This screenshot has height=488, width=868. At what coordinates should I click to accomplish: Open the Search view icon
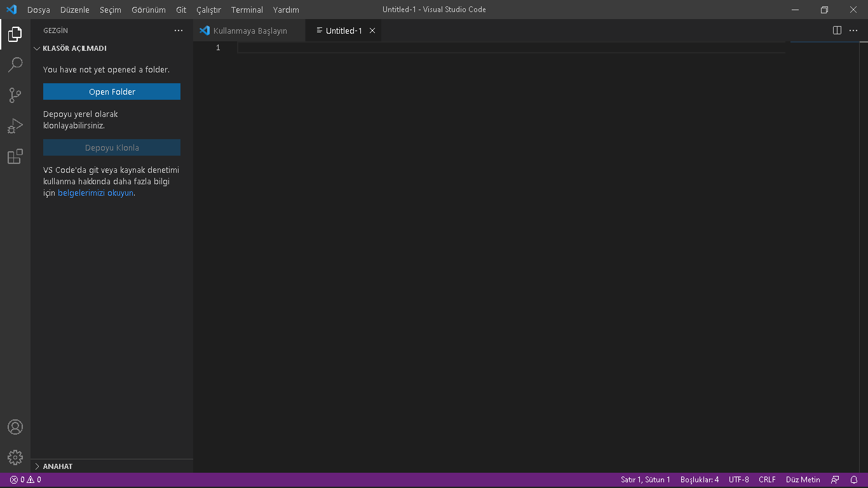[x=15, y=65]
